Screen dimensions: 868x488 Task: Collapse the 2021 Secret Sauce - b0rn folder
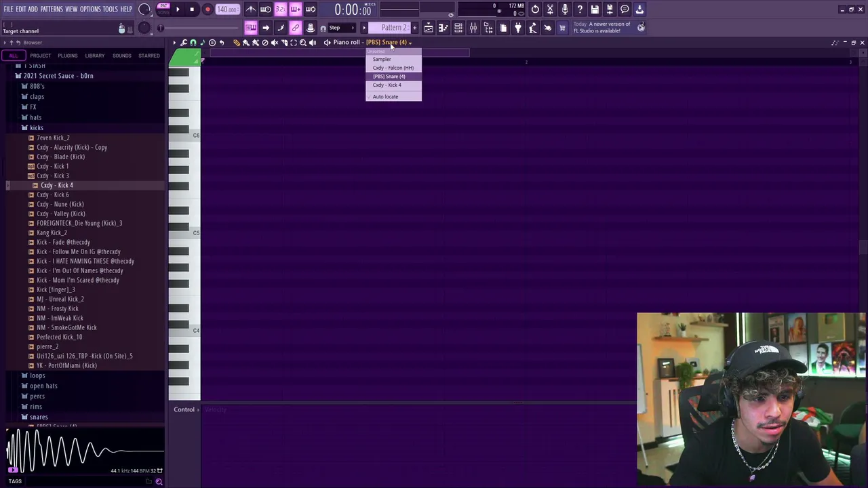click(58, 76)
